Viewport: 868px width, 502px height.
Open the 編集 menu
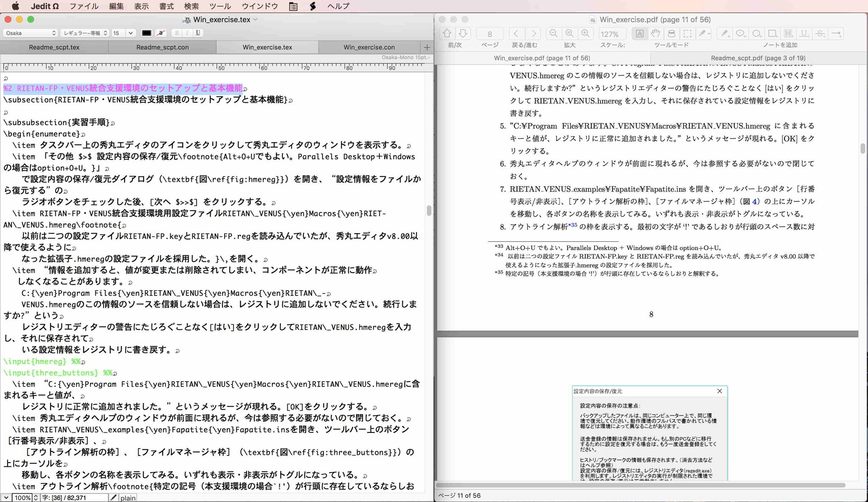[x=116, y=6]
